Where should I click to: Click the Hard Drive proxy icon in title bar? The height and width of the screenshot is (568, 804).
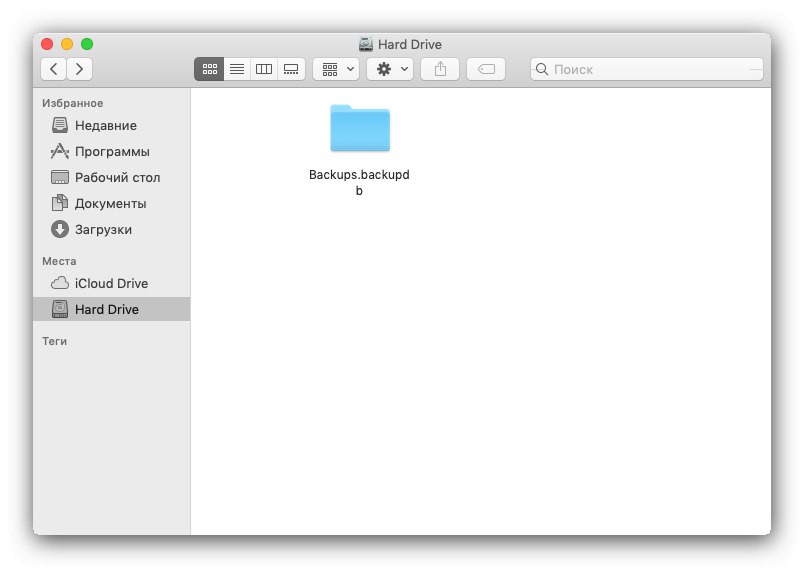[366, 44]
